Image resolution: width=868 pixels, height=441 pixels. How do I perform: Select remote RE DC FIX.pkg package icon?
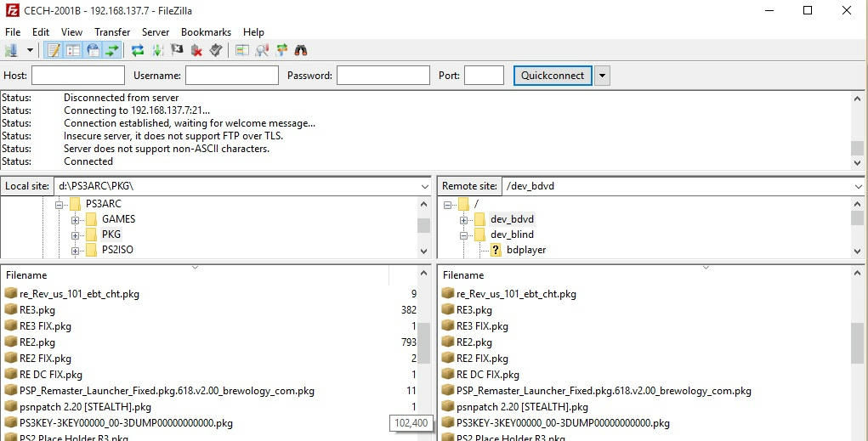448,374
